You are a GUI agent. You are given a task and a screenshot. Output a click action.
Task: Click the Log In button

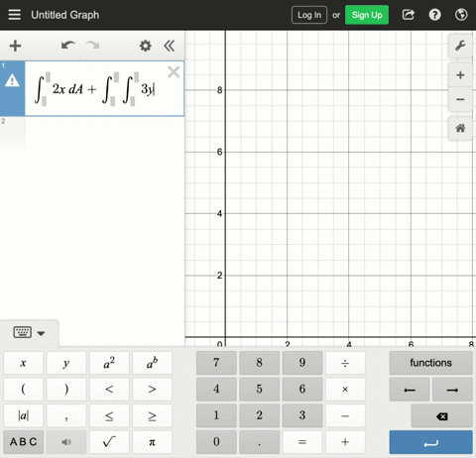pyautogui.click(x=309, y=15)
